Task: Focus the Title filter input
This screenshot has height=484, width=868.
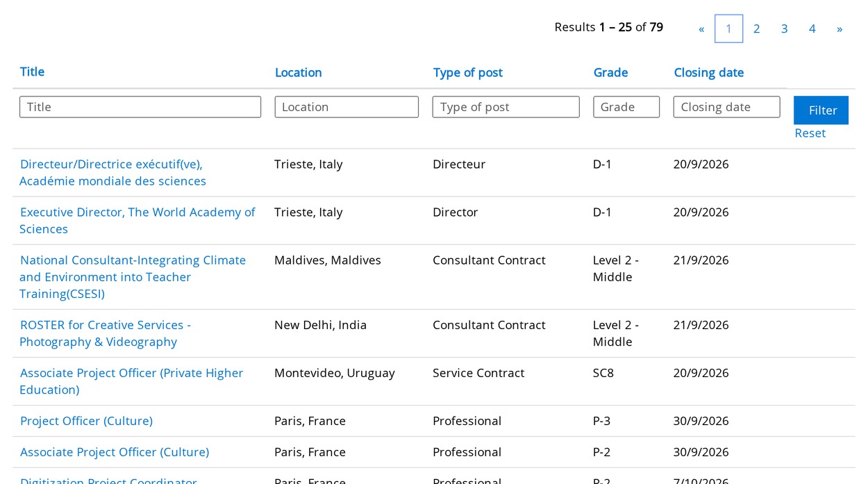Action: pyautogui.click(x=140, y=107)
